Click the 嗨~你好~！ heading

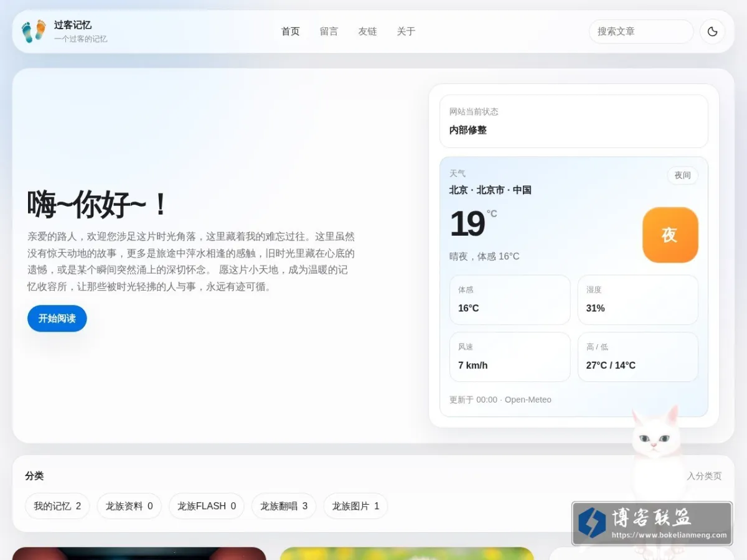pyautogui.click(x=98, y=204)
